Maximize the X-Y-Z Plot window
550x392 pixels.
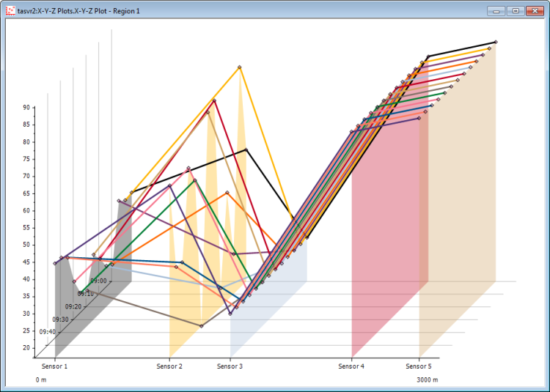[516, 11]
